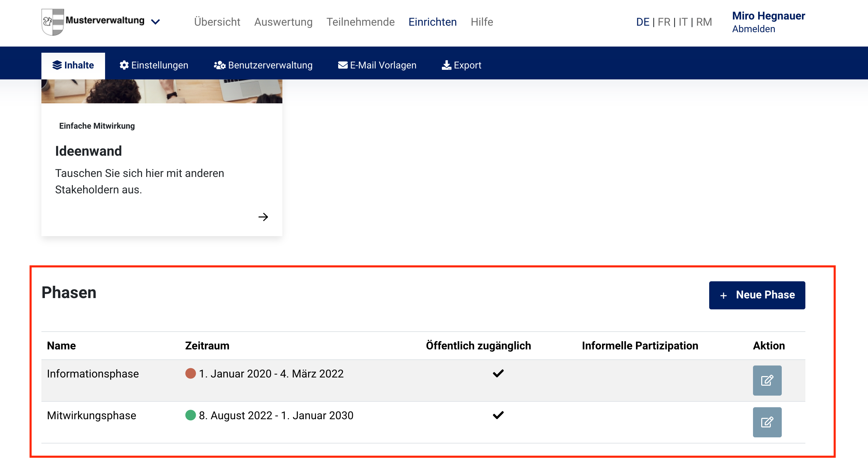868x475 pixels.
Task: Click the arrow icon on Ideenwand card
Action: point(263,217)
